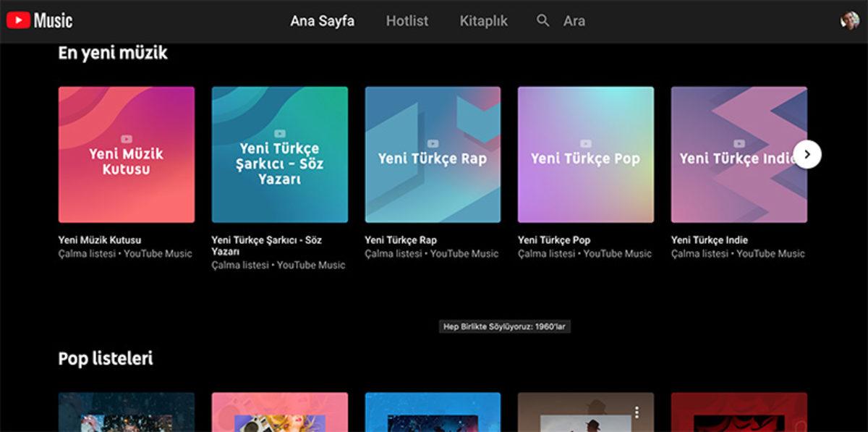Go to the Kitaplık tab
The width and height of the screenshot is (868, 432).
483,21
